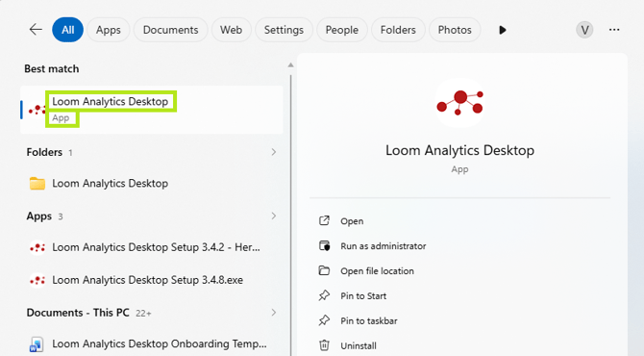Click the Documents - This PC header

(78, 313)
